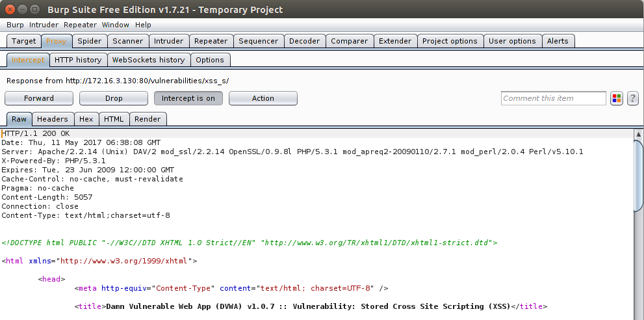Maximize the Burp Suite window
The image size is (644, 320).
click(35, 8)
